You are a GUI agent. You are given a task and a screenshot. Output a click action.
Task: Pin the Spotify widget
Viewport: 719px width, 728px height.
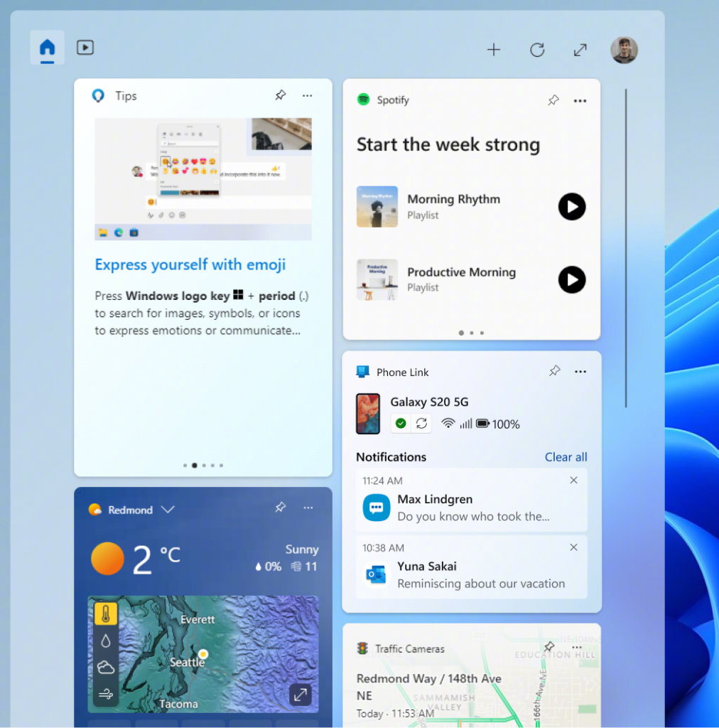pos(553,100)
